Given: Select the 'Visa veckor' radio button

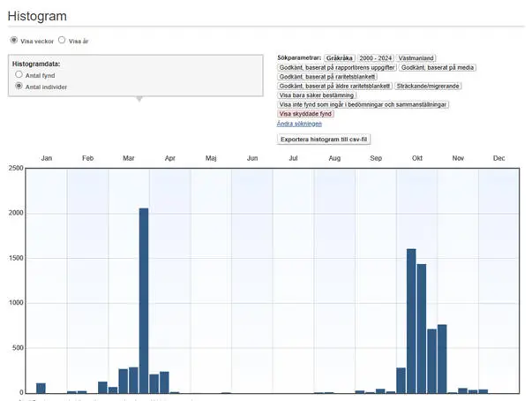Looking at the screenshot, I should coord(13,41).
